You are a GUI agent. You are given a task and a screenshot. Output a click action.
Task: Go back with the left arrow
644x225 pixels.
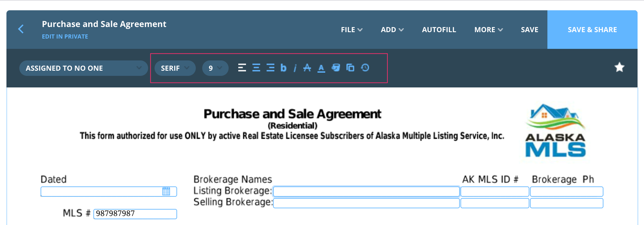tap(21, 29)
